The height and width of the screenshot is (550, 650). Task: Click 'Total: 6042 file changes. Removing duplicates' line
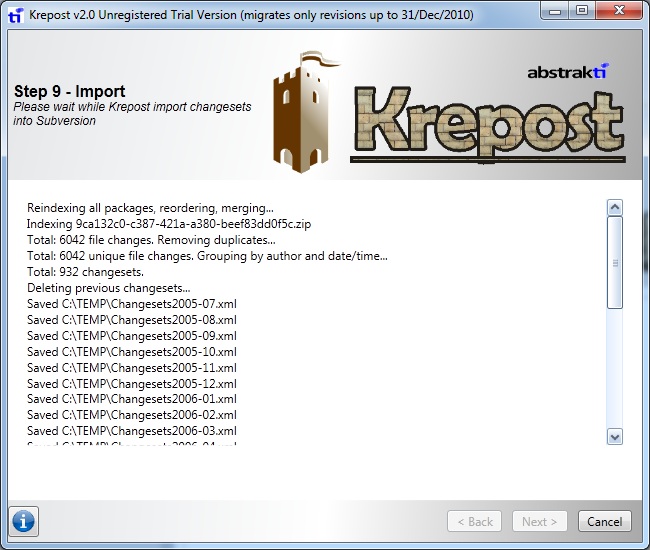151,240
